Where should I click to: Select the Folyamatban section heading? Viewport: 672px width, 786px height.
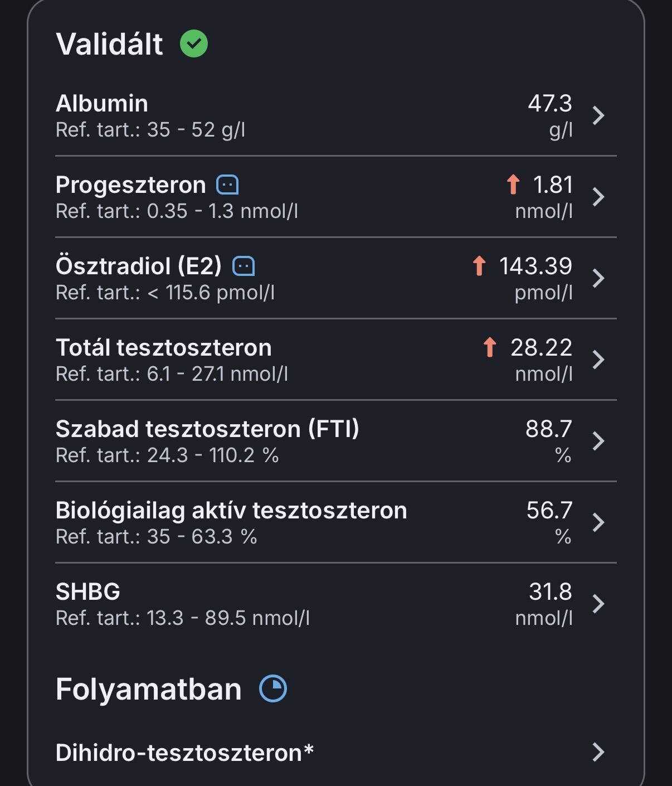pos(149,689)
